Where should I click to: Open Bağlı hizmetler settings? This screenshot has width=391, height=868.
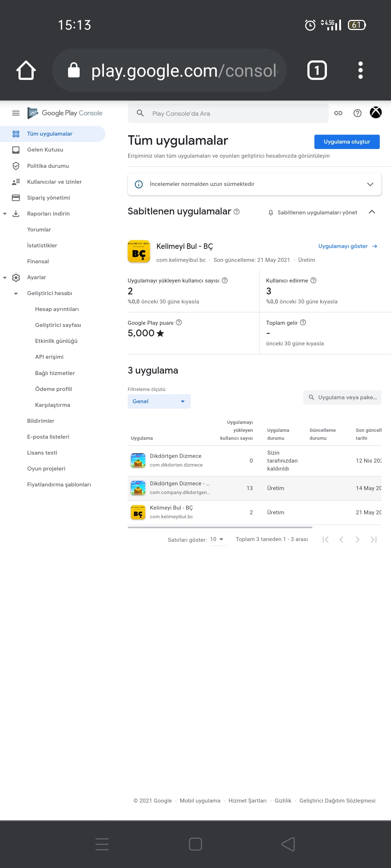click(55, 373)
